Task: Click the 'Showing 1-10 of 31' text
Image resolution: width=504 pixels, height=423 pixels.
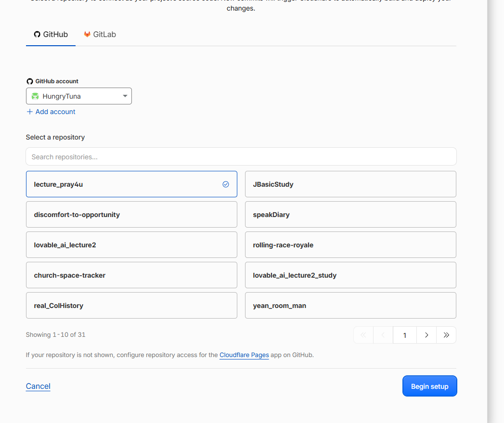Action: point(56,334)
